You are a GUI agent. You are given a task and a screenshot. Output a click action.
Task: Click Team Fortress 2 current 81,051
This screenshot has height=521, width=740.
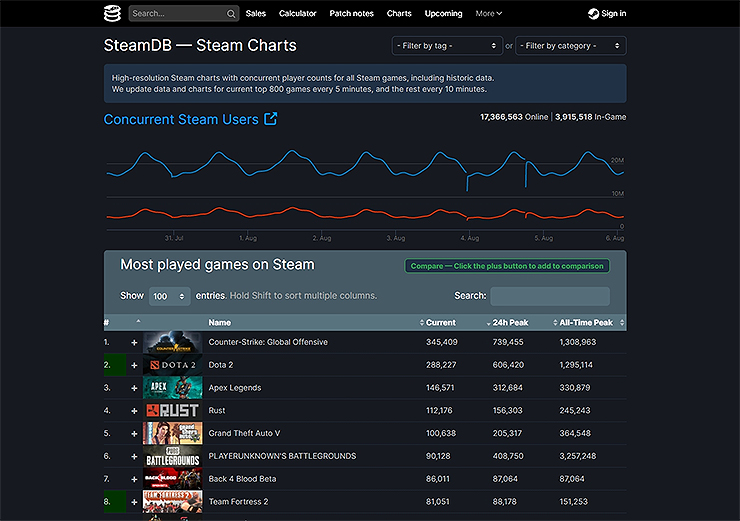point(438,502)
